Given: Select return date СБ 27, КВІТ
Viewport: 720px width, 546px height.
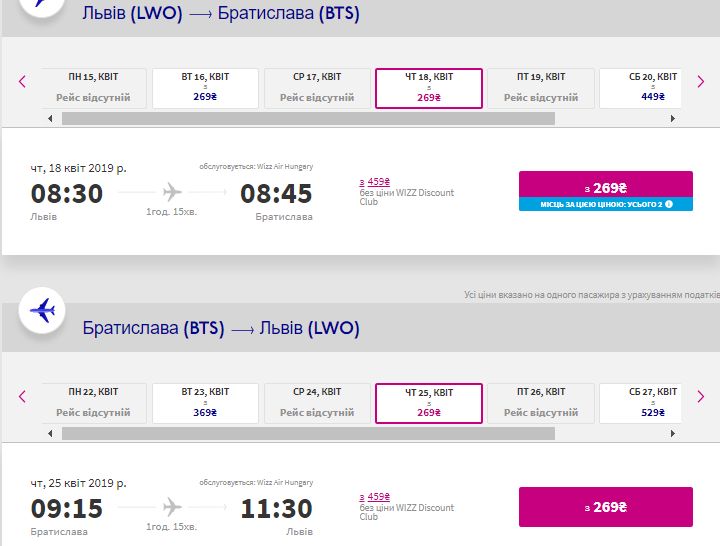Looking at the screenshot, I should pyautogui.click(x=650, y=402).
